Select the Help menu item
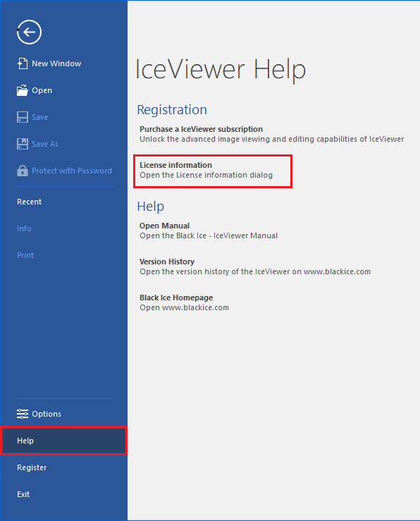The width and height of the screenshot is (420, 521). pyautogui.click(x=63, y=441)
